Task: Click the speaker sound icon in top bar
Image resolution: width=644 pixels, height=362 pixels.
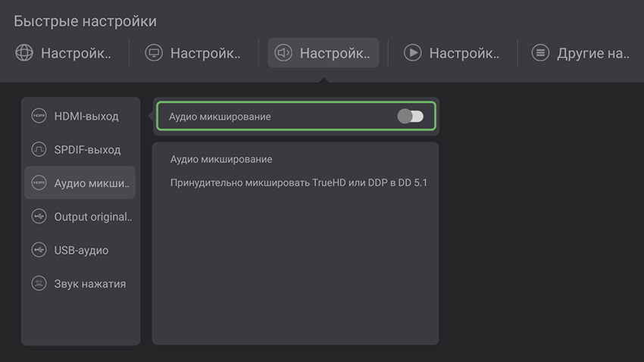Action: pos(283,53)
